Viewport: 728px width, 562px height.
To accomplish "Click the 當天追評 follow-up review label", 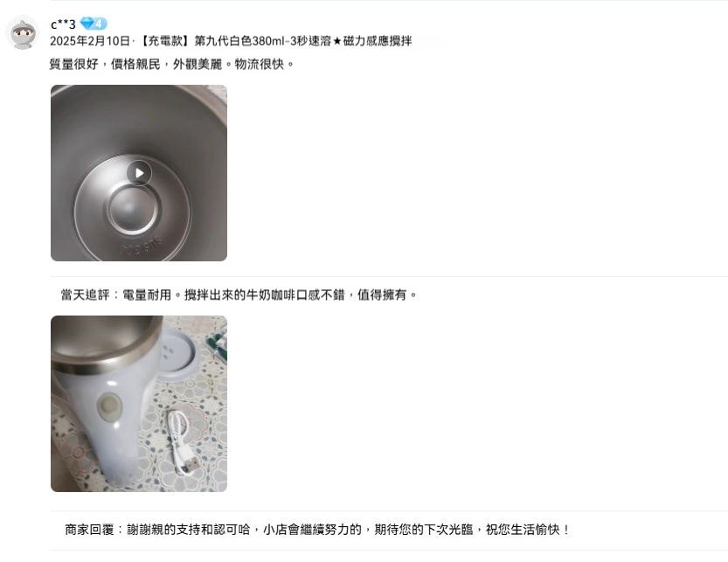I will pyautogui.click(x=85, y=295).
